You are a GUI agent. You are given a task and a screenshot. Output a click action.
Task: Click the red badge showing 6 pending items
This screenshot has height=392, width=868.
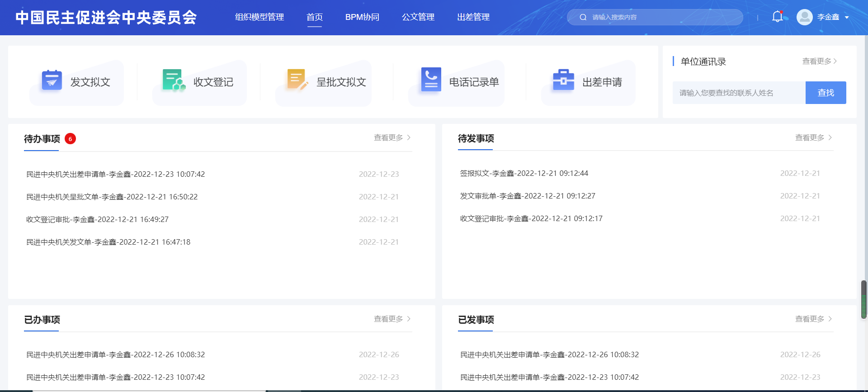point(70,139)
